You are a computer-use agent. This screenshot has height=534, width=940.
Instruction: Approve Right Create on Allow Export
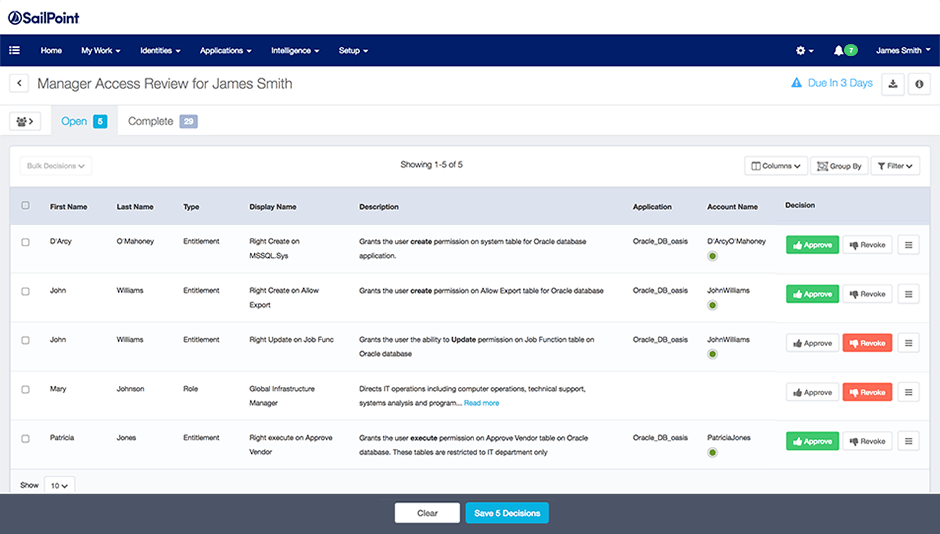click(x=812, y=294)
